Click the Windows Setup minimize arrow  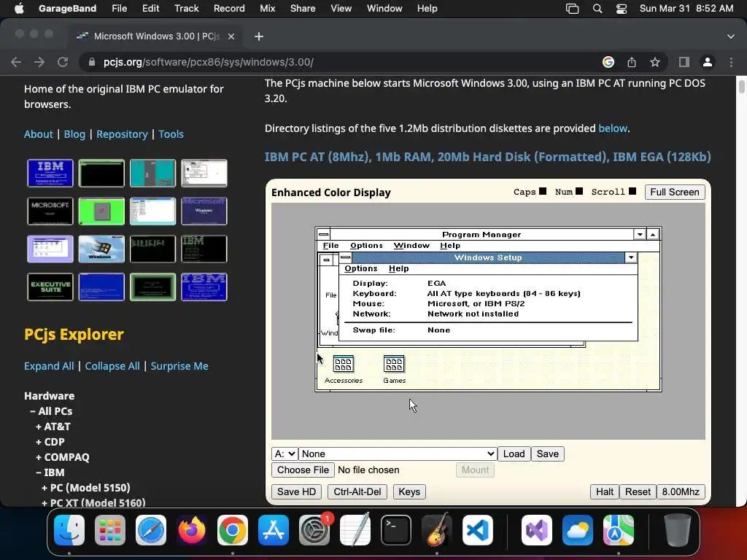pyautogui.click(x=631, y=257)
